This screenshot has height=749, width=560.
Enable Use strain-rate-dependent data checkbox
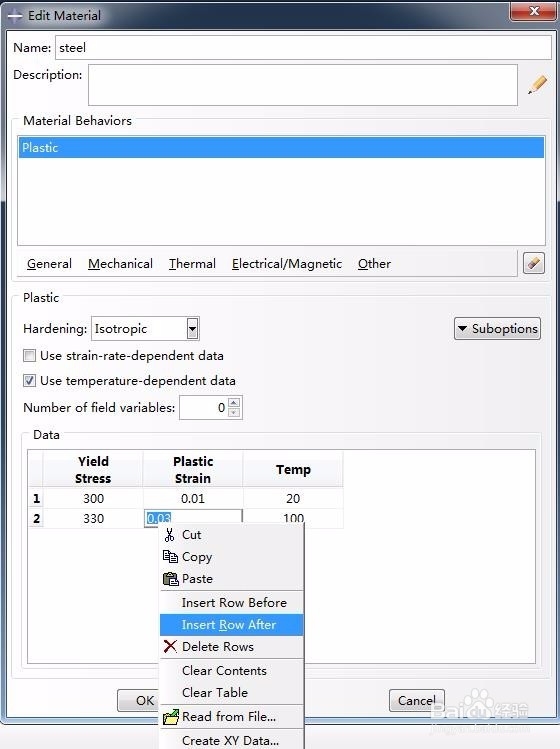tap(30, 355)
